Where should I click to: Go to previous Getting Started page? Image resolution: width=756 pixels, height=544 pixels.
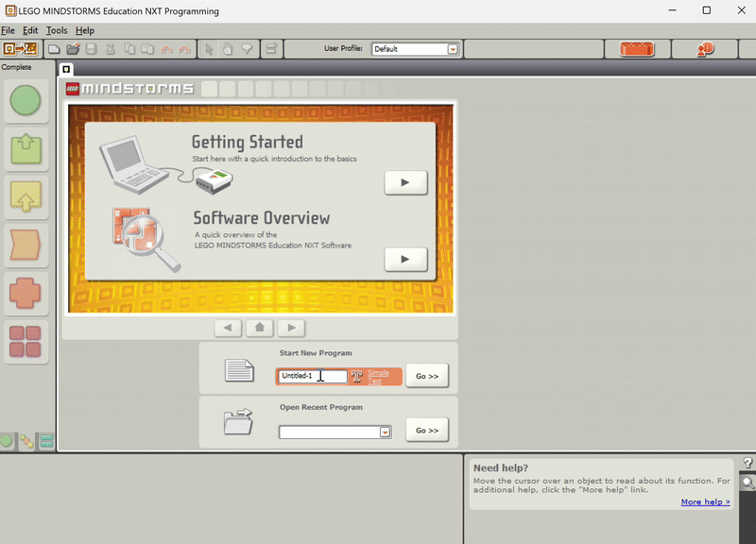tap(228, 328)
